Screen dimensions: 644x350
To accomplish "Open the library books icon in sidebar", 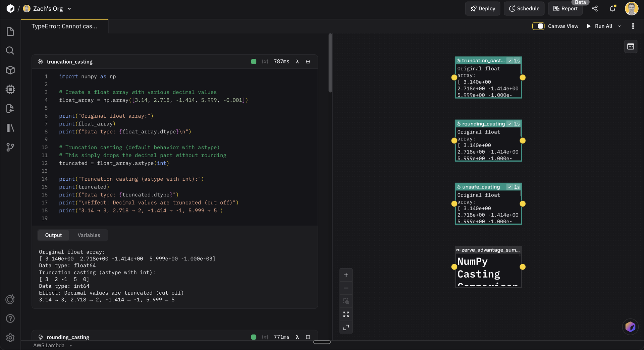I will (10, 128).
